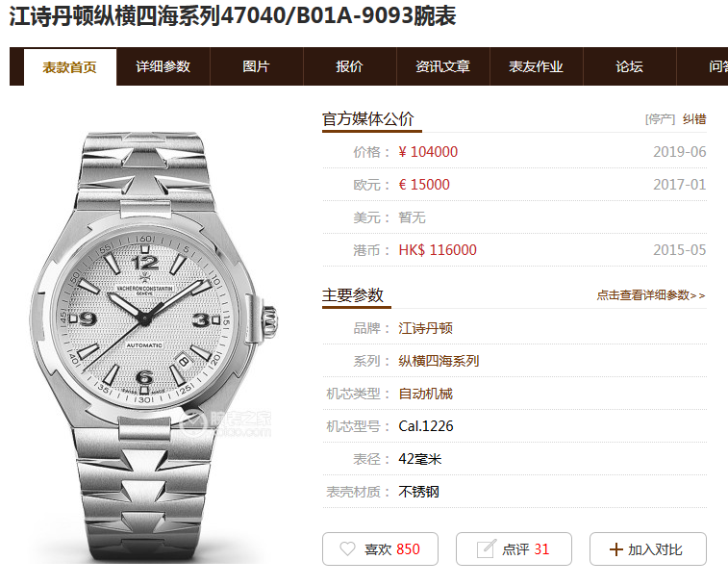Click the 加入对比 button
The width and height of the screenshot is (728, 586).
[648, 548]
